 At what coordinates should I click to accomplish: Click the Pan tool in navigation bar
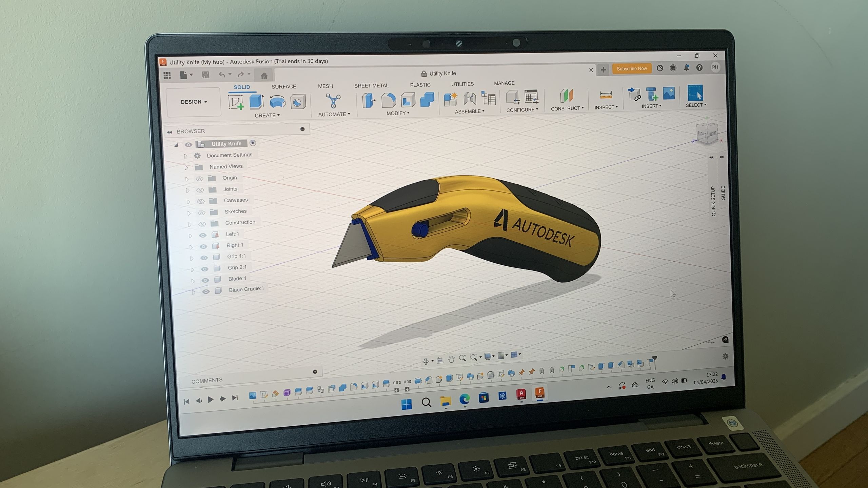point(451,357)
